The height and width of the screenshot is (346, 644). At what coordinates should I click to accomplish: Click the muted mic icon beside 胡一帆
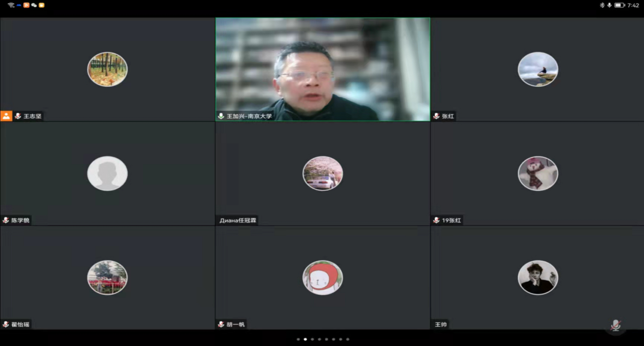point(221,325)
